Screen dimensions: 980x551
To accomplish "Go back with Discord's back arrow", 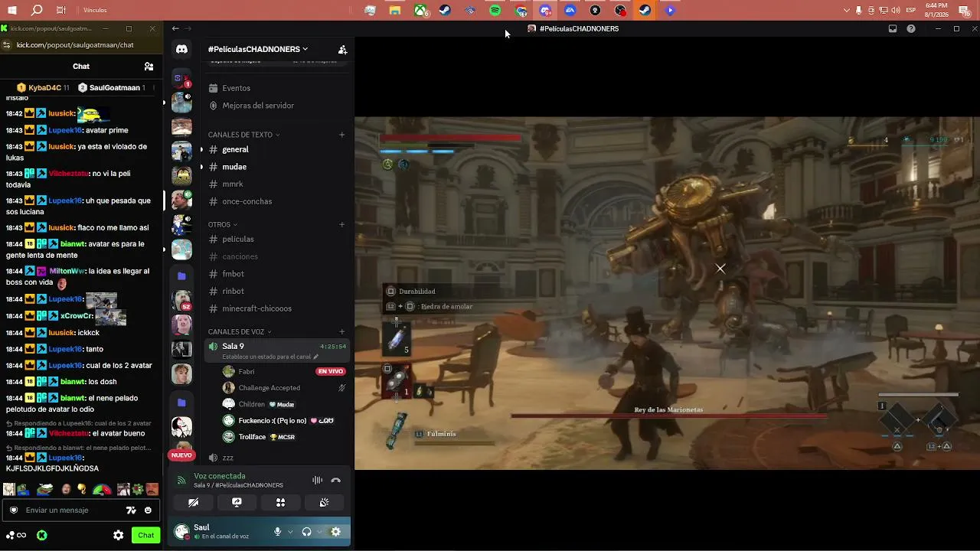I will [175, 28].
